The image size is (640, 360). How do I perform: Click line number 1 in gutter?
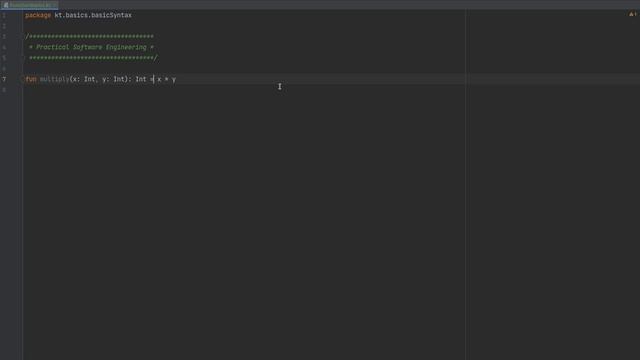[x=4, y=16]
